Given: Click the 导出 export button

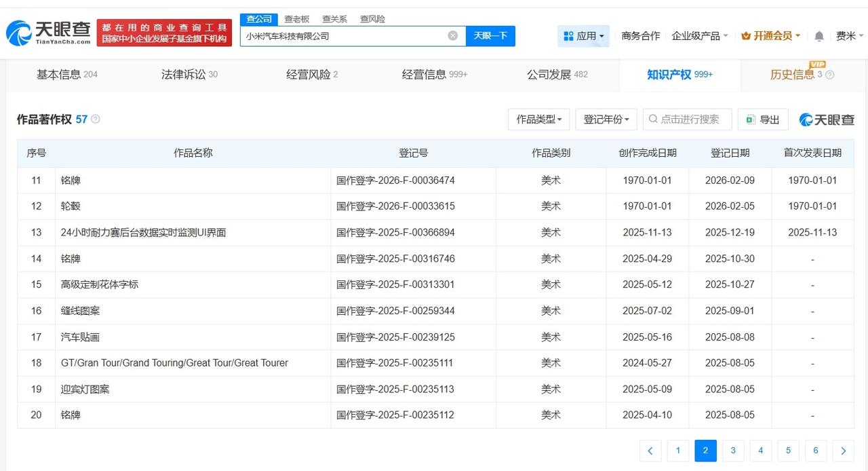Looking at the screenshot, I should coord(763,119).
